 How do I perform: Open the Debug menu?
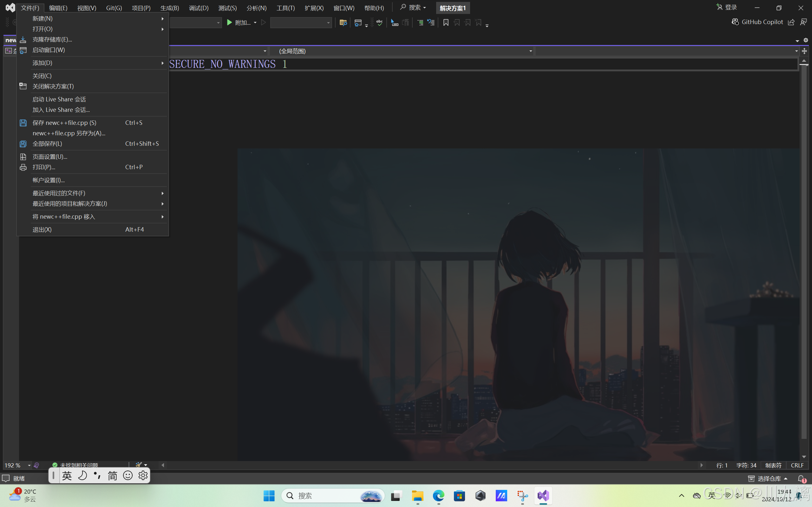click(x=199, y=8)
